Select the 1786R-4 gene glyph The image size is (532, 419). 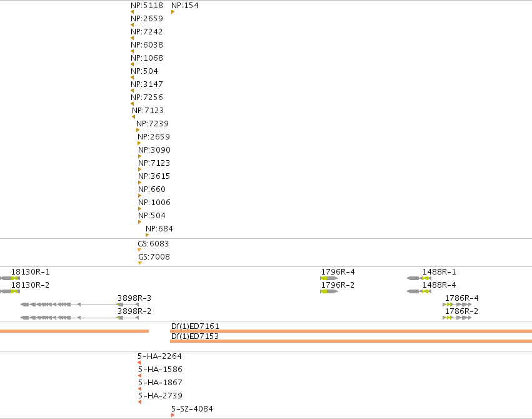(x=458, y=305)
